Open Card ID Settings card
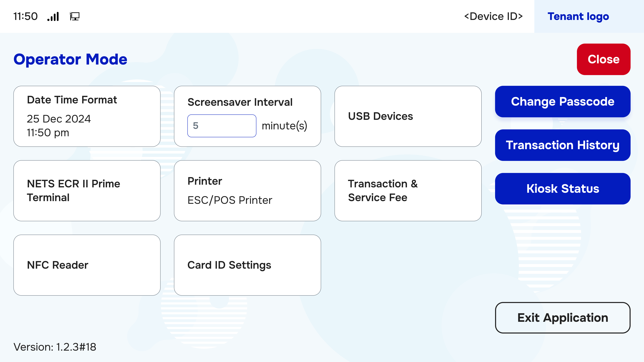The width and height of the screenshot is (644, 362). 247,265
